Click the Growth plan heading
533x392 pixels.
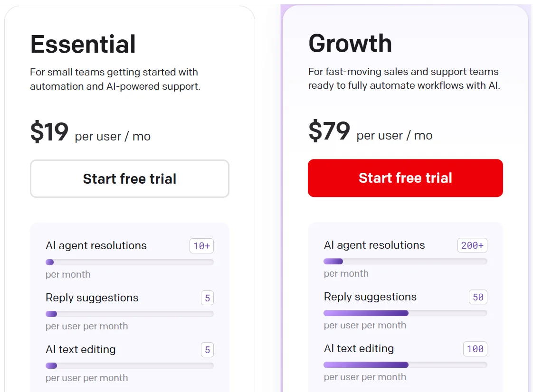[350, 44]
